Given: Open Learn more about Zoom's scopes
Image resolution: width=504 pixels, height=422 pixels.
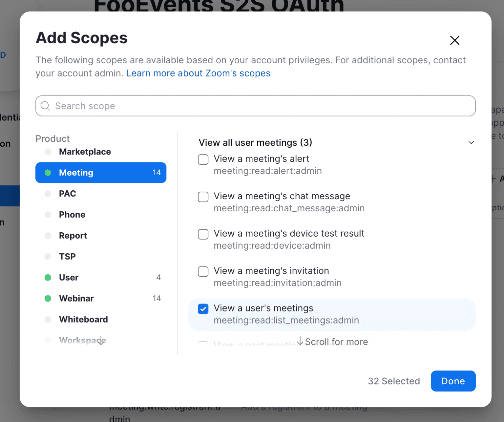Looking at the screenshot, I should click(198, 73).
